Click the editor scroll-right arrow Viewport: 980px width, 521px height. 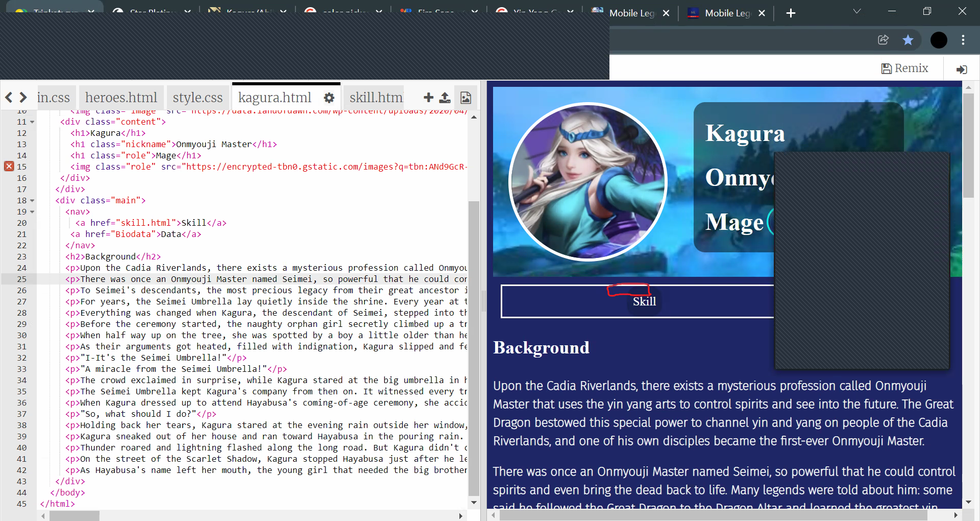pyautogui.click(x=461, y=516)
